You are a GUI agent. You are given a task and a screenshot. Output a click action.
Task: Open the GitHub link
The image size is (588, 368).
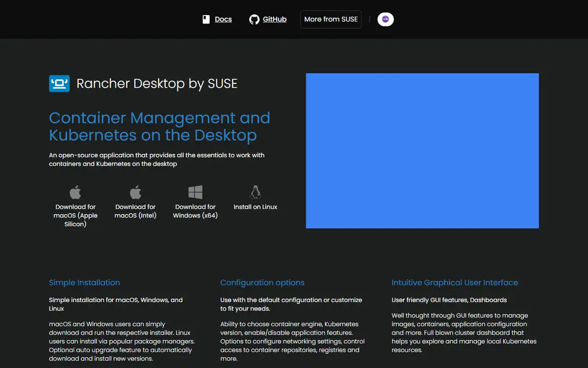coord(275,19)
